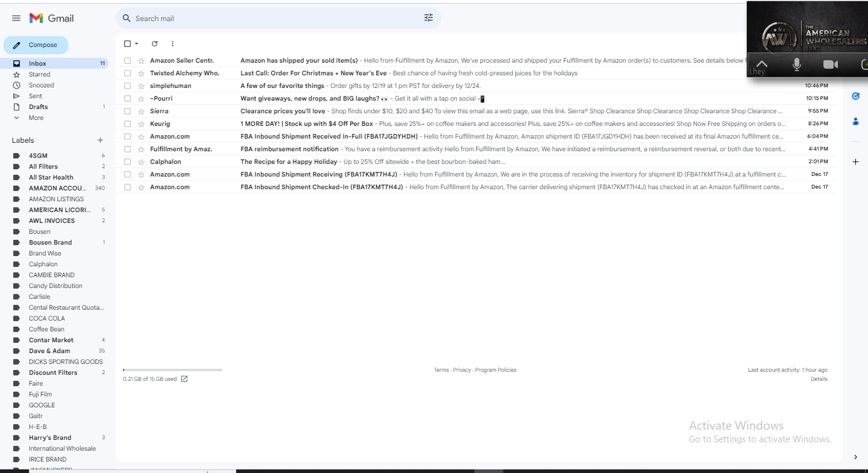The width and height of the screenshot is (868, 473).
Task: Open the "Clearance prices you'll love" email
Action: click(x=476, y=111)
